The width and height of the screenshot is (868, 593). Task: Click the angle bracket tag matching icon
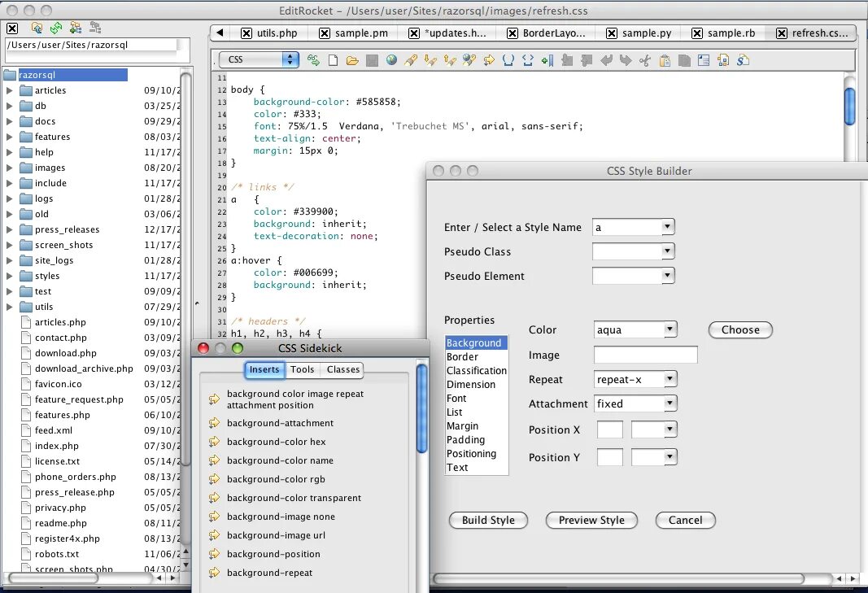coord(528,60)
